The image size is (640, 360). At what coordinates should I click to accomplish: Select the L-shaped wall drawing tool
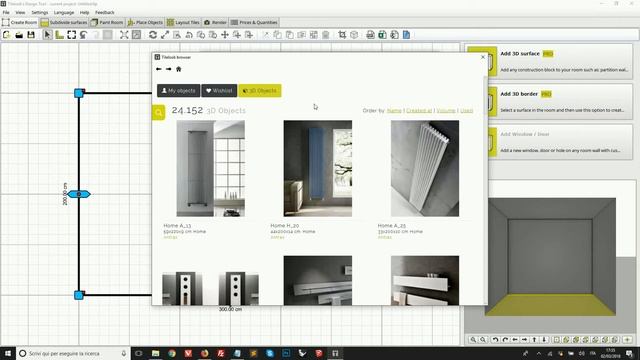coord(60,35)
